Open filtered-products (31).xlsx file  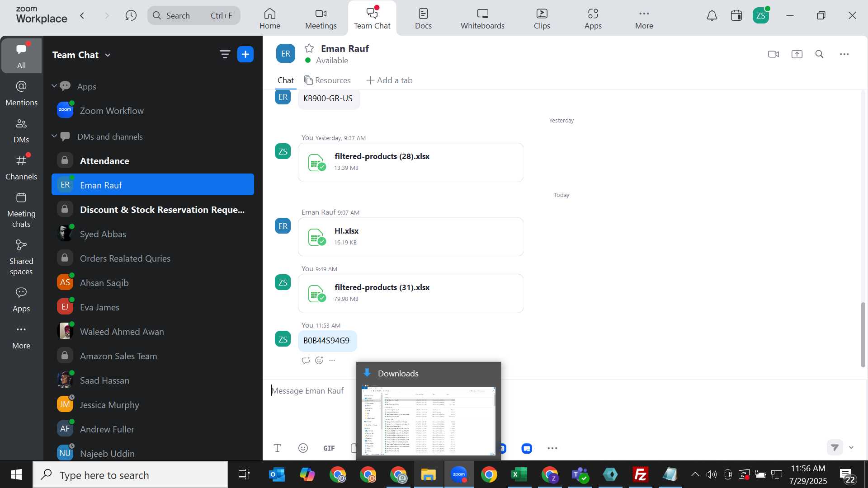410,293
